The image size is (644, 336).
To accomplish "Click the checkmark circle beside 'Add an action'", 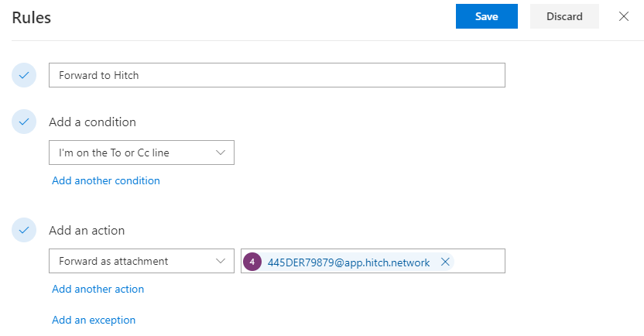I will [x=25, y=230].
